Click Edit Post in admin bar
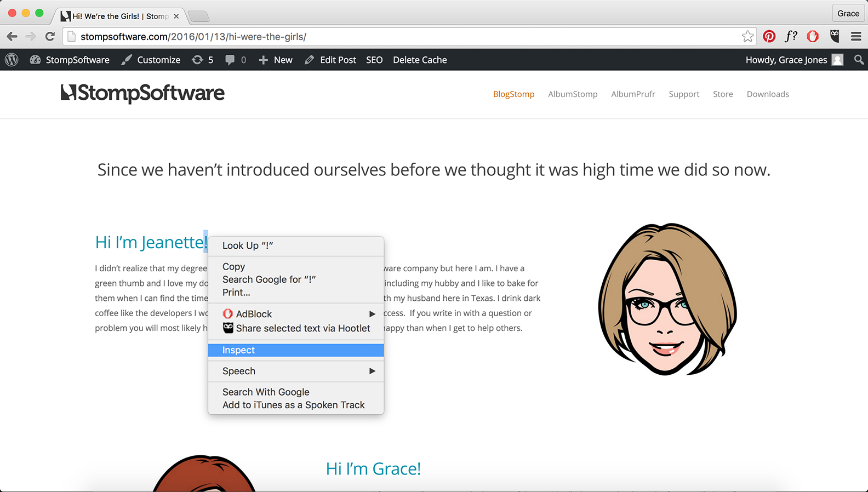Screen dimensions: 868x492 330,60
